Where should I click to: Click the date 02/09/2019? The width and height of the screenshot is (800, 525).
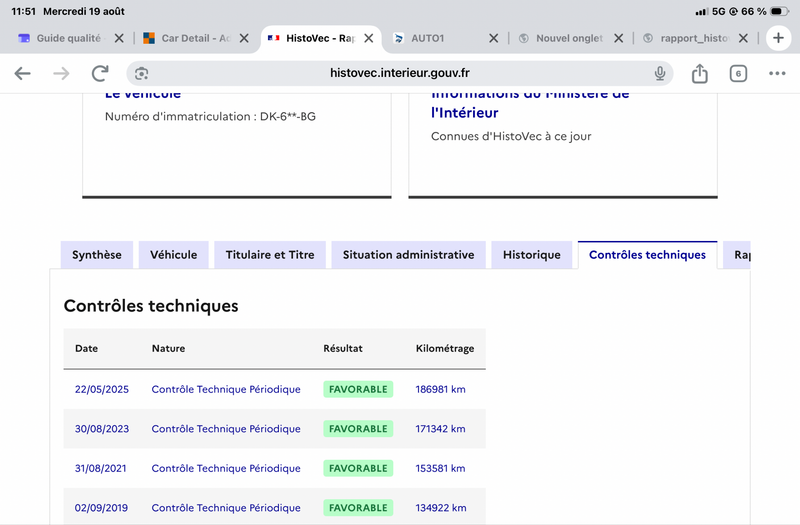pos(101,508)
